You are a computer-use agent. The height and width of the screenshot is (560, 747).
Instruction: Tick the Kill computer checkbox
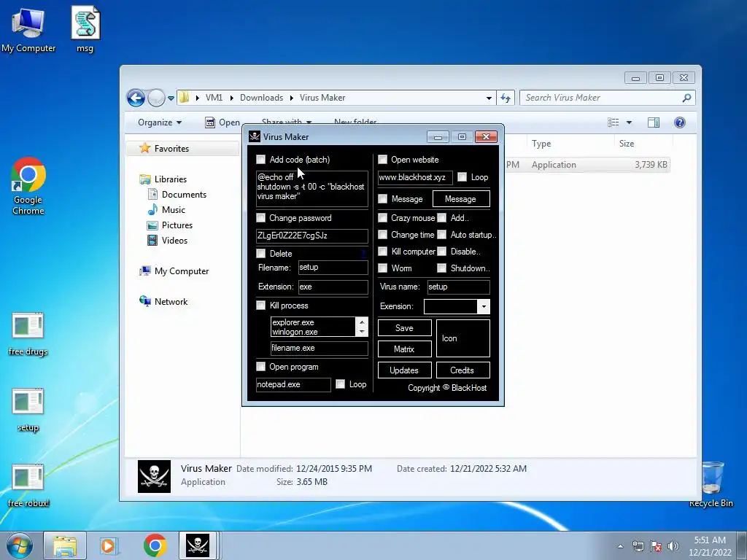coord(382,251)
